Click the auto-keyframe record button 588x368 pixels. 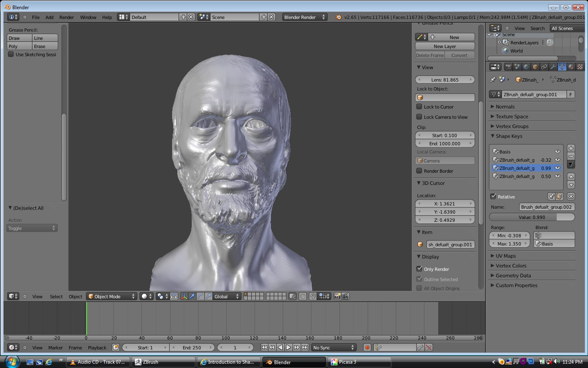click(367, 348)
